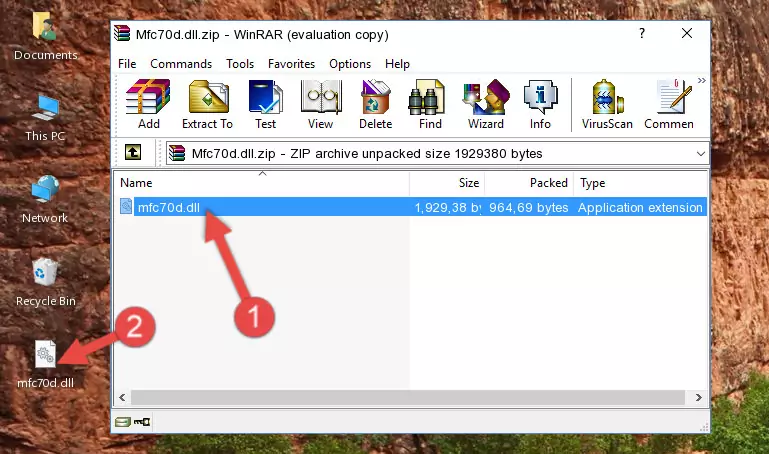
Task: Click the Extract To toolbar icon
Action: [207, 104]
